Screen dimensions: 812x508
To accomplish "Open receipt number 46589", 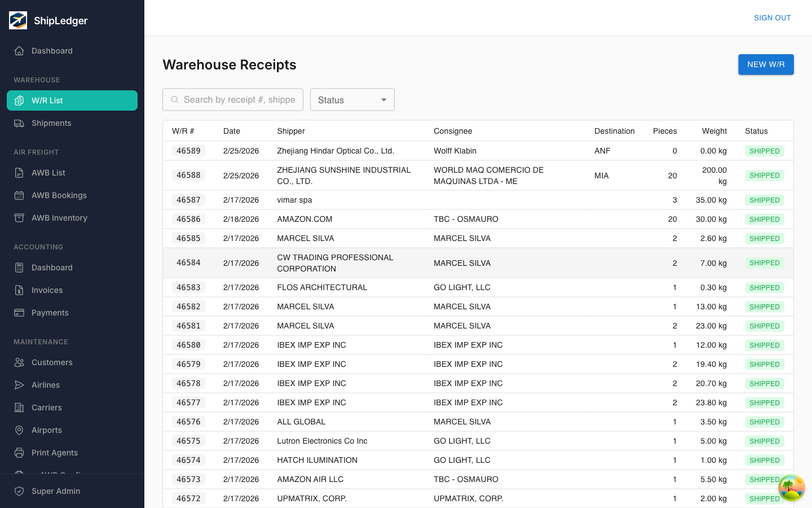I will click(188, 151).
